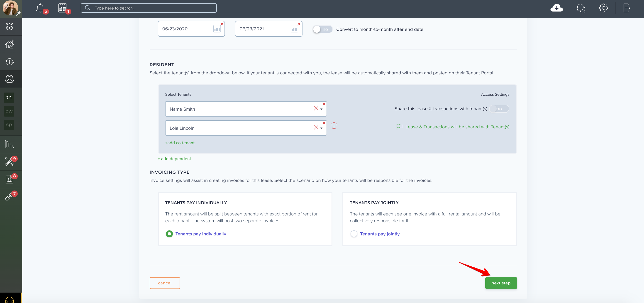This screenshot has height=303, width=644.
Task: Open the reports bar chart sidebar icon
Action: [10, 144]
